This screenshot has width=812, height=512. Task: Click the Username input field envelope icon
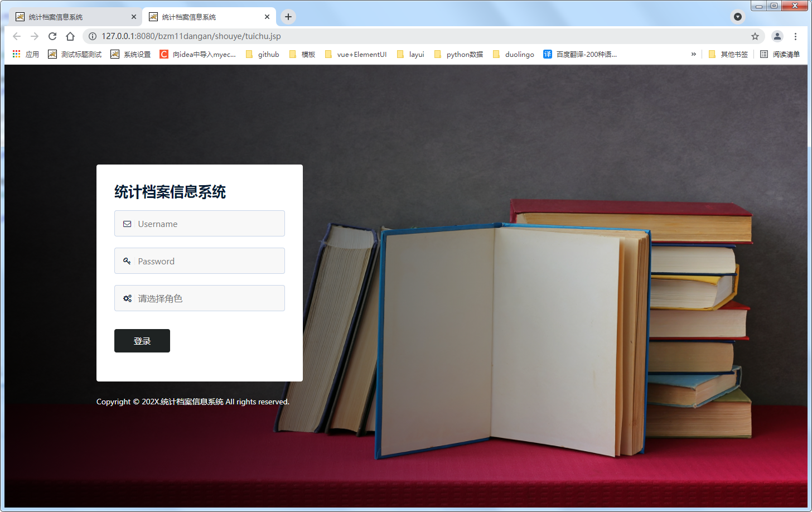(x=127, y=223)
